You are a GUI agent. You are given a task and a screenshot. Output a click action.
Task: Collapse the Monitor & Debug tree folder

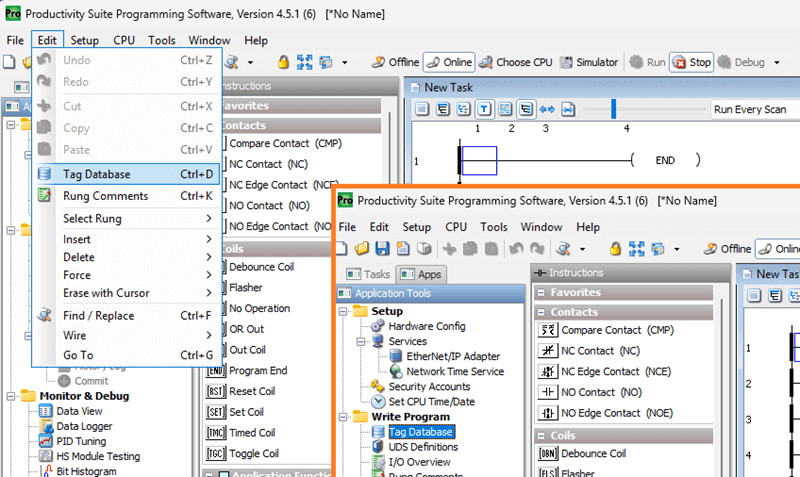coord(7,396)
